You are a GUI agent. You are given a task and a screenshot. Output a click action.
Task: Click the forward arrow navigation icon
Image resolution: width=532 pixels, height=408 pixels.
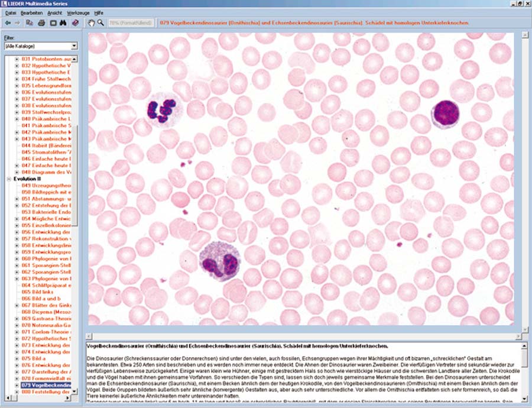coord(17,22)
